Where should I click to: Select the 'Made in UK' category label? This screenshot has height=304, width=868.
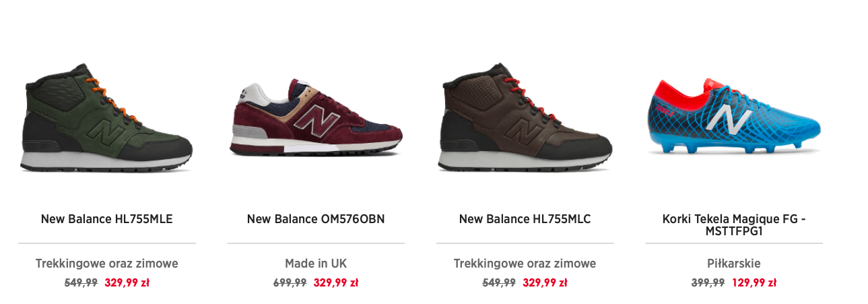(x=316, y=264)
